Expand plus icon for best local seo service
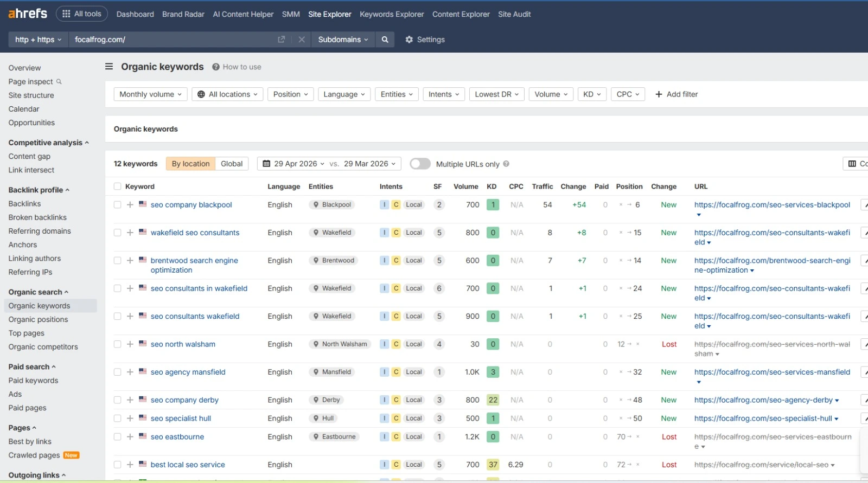The width and height of the screenshot is (868, 483). pyautogui.click(x=130, y=465)
